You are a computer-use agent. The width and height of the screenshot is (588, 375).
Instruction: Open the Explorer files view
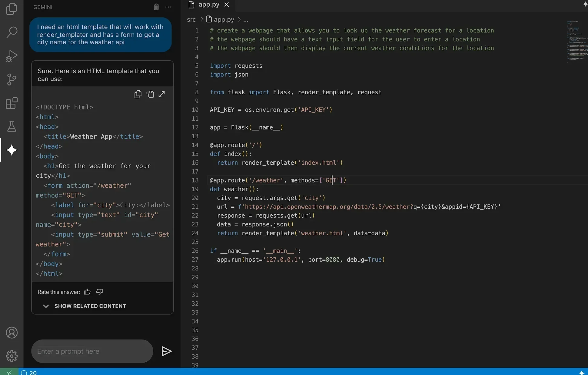click(12, 9)
